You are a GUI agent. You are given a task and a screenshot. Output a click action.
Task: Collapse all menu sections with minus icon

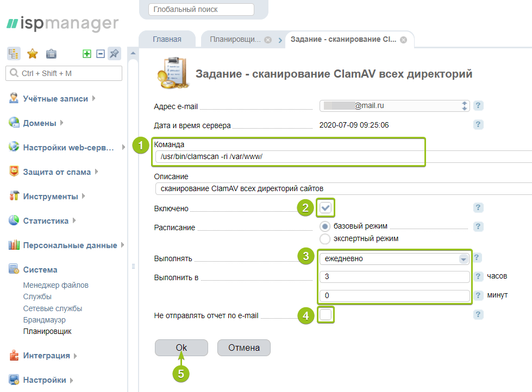click(101, 54)
